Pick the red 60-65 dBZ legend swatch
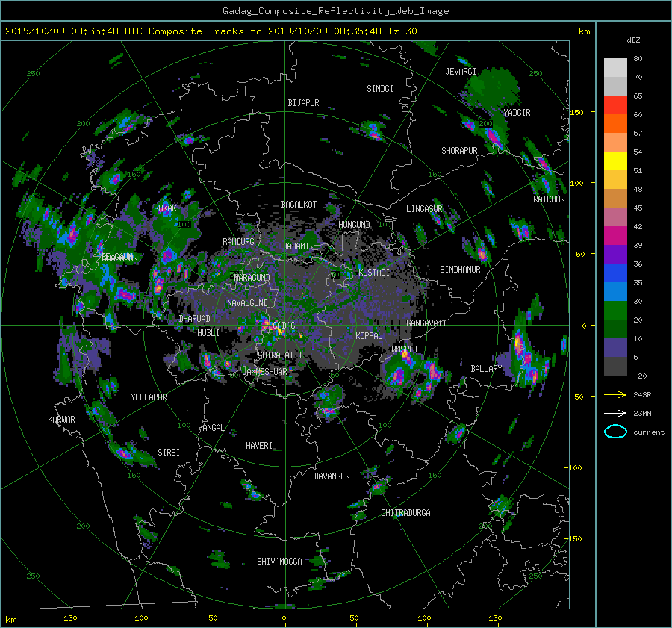Image resolution: width=672 pixels, height=628 pixels. click(615, 105)
